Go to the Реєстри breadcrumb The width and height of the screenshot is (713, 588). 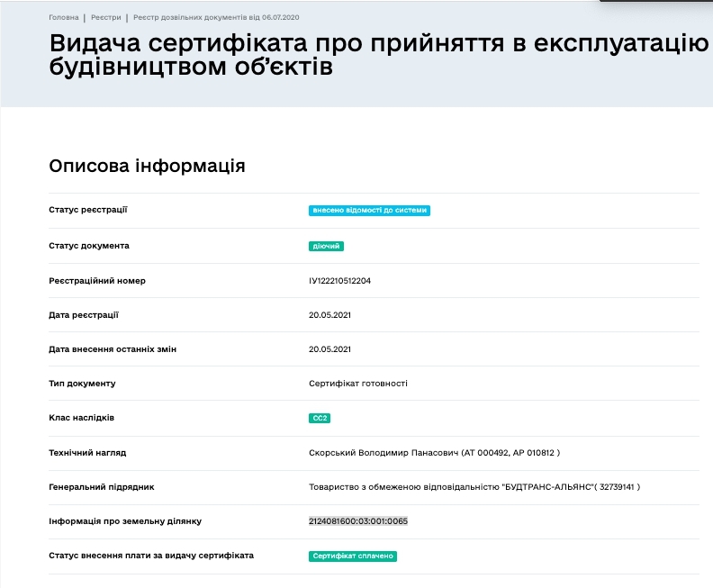point(106,17)
